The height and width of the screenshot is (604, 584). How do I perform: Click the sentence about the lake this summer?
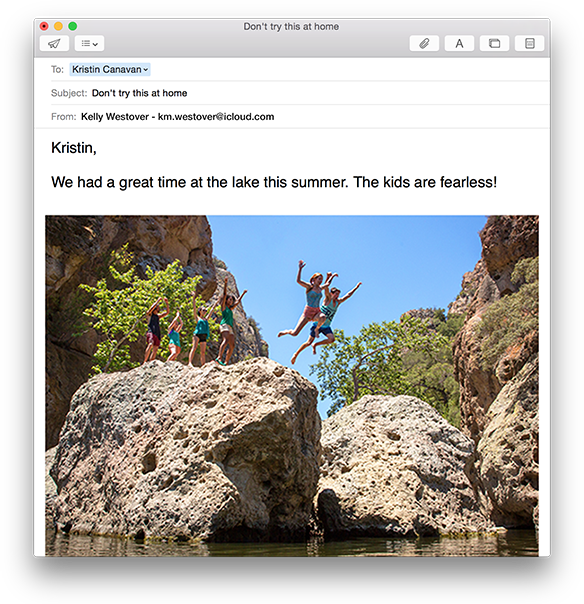pos(274,182)
